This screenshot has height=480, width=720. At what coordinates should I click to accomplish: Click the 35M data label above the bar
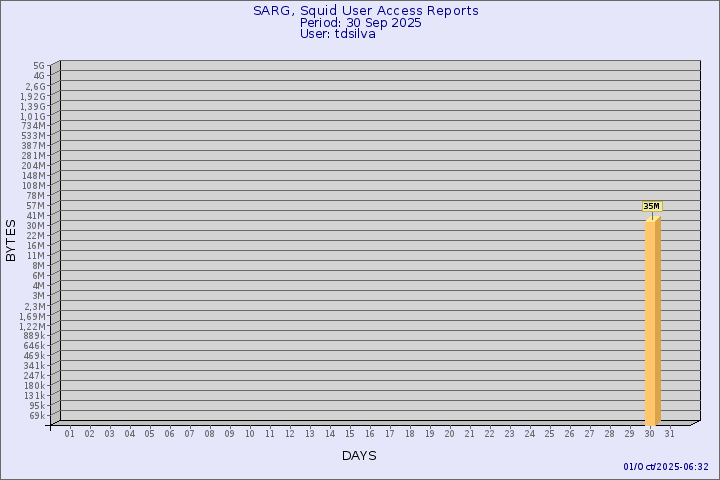pyautogui.click(x=651, y=206)
